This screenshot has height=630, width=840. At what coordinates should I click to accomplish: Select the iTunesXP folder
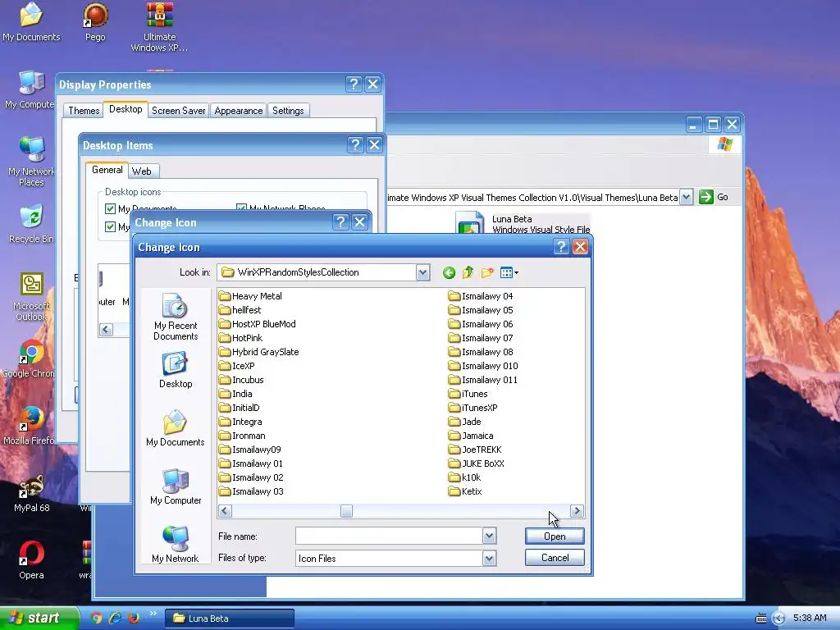(473, 408)
